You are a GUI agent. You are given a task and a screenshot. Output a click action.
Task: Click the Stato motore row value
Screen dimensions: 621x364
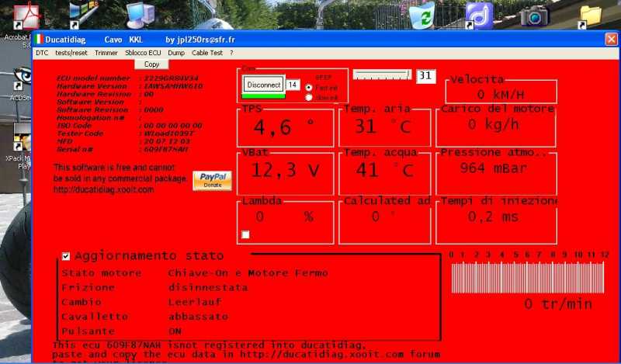[248, 273]
